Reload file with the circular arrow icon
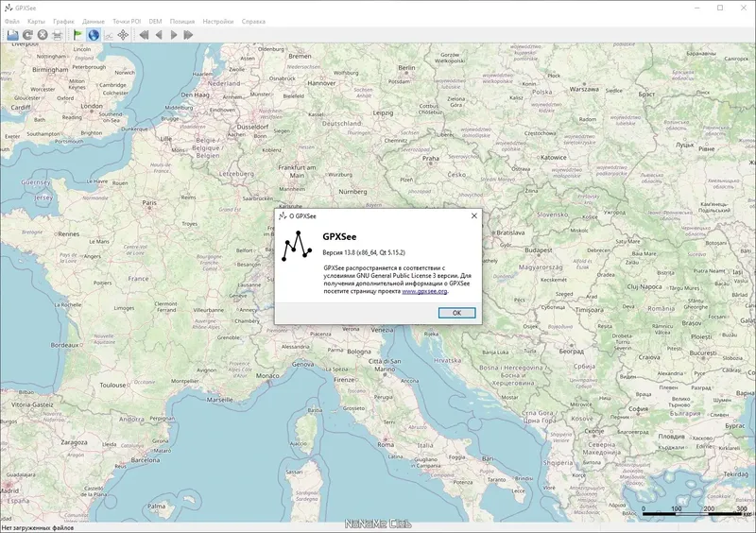Screen dimensions: 756x533 (27, 35)
